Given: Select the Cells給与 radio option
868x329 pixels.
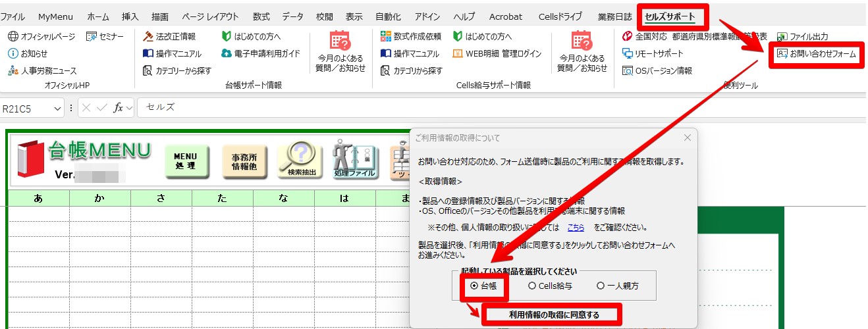Looking at the screenshot, I should point(550,286).
